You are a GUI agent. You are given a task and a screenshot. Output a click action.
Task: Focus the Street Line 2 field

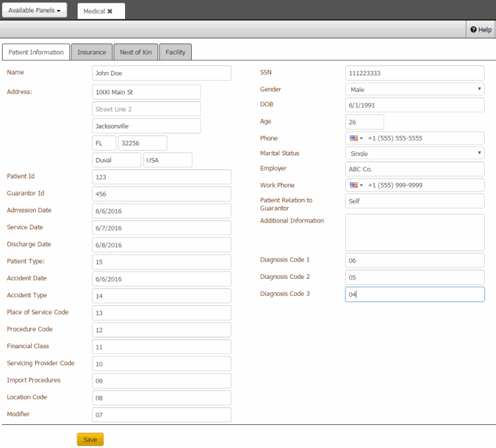146,109
